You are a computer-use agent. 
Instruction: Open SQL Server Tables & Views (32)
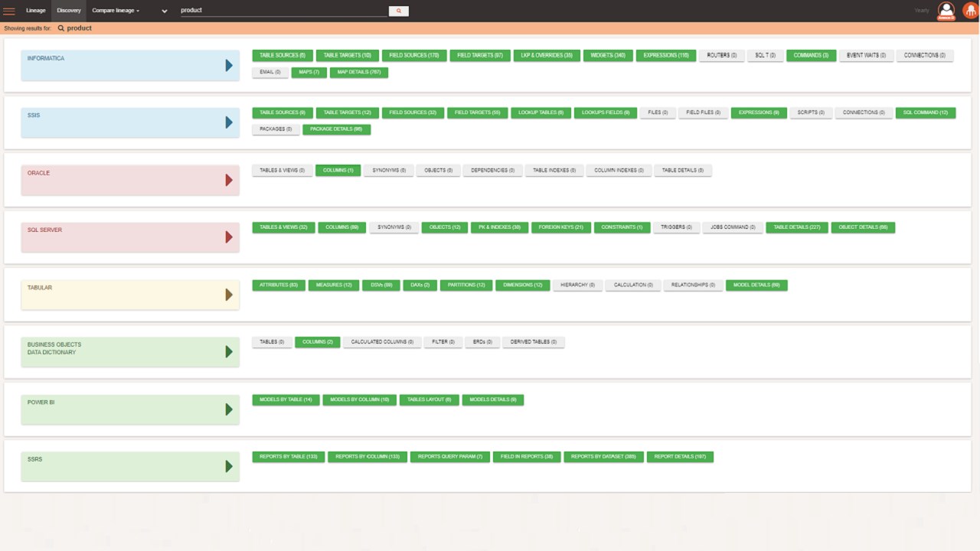point(283,227)
